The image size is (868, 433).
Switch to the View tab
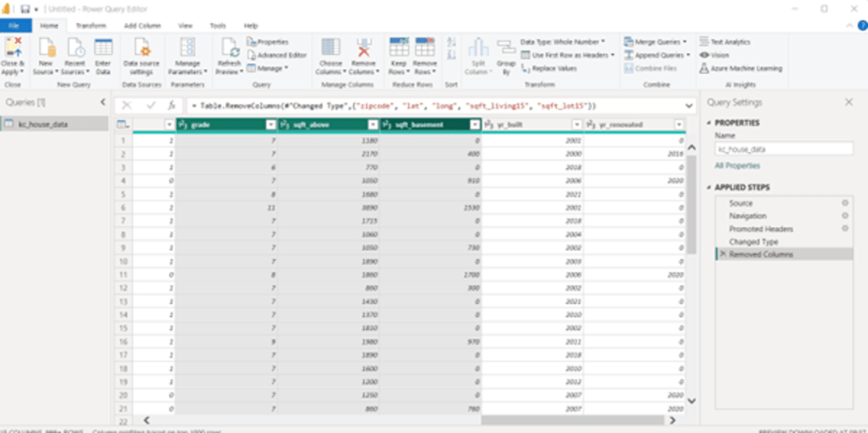coord(185,25)
